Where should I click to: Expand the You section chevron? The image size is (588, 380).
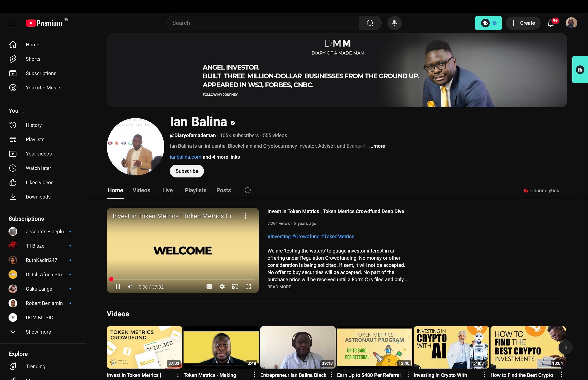pyautogui.click(x=24, y=111)
